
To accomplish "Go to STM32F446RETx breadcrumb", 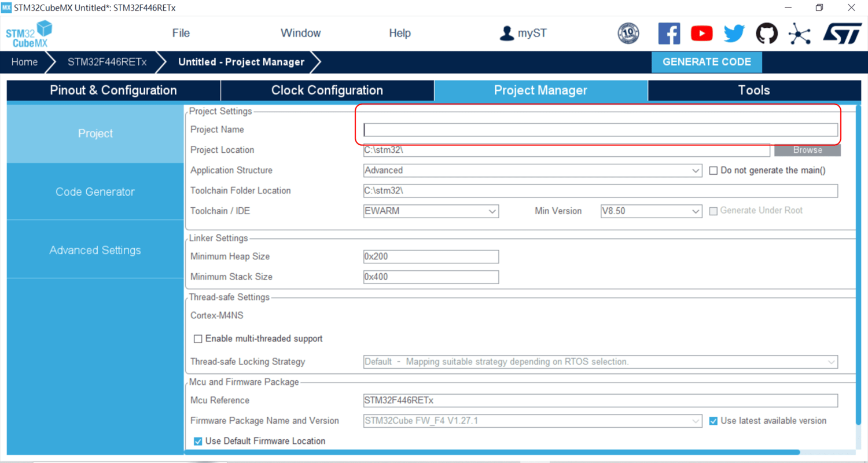I will pos(107,62).
